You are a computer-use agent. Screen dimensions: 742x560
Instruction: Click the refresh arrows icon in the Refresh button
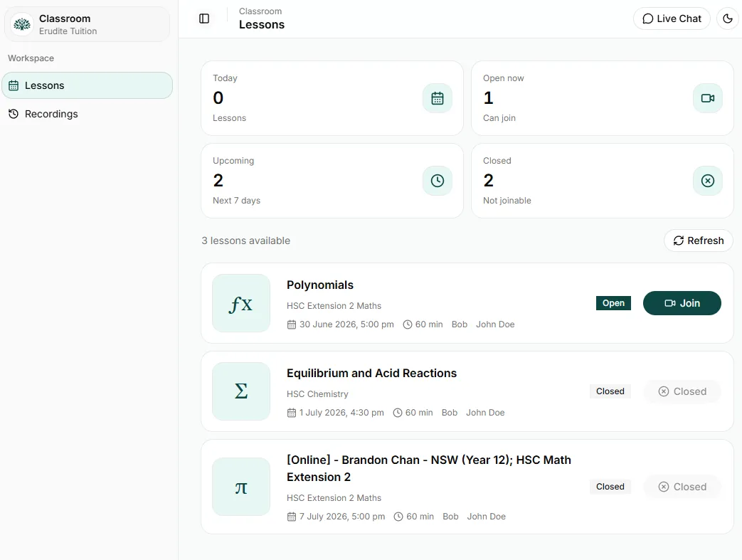679,241
